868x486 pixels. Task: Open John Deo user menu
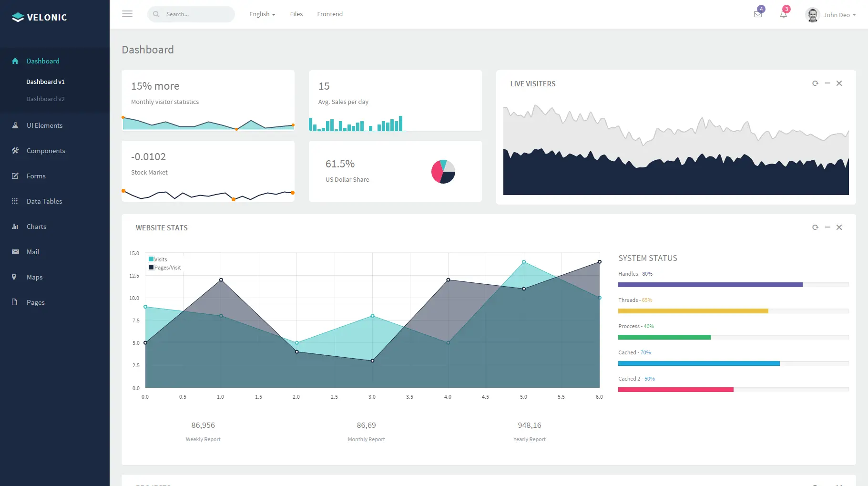(831, 15)
